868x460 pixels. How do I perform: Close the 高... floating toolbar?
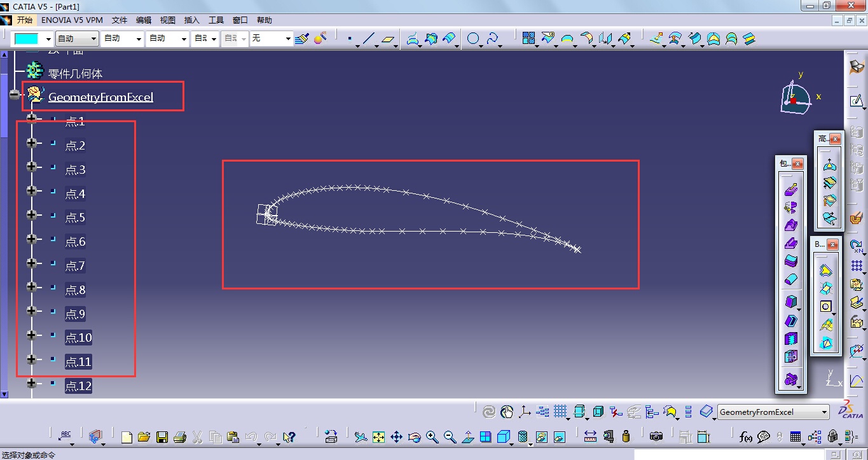click(835, 139)
